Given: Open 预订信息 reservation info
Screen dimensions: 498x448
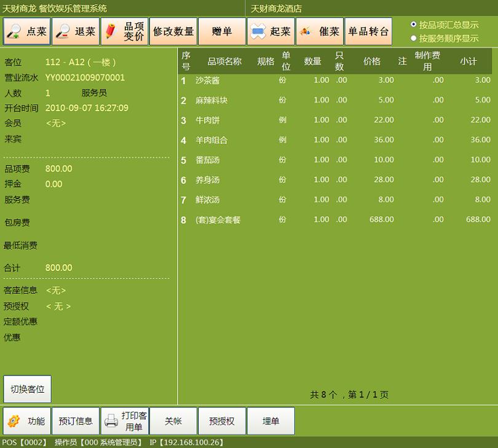Looking at the screenshot, I should 75,421.
